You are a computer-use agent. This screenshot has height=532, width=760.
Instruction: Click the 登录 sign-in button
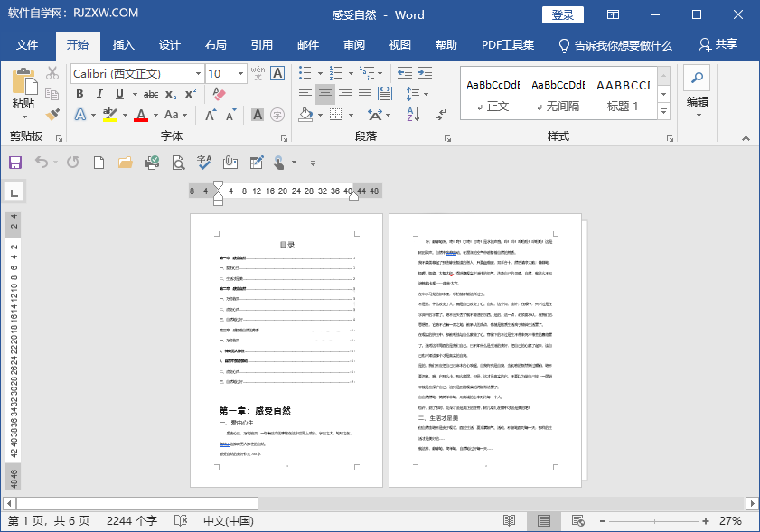(x=564, y=14)
